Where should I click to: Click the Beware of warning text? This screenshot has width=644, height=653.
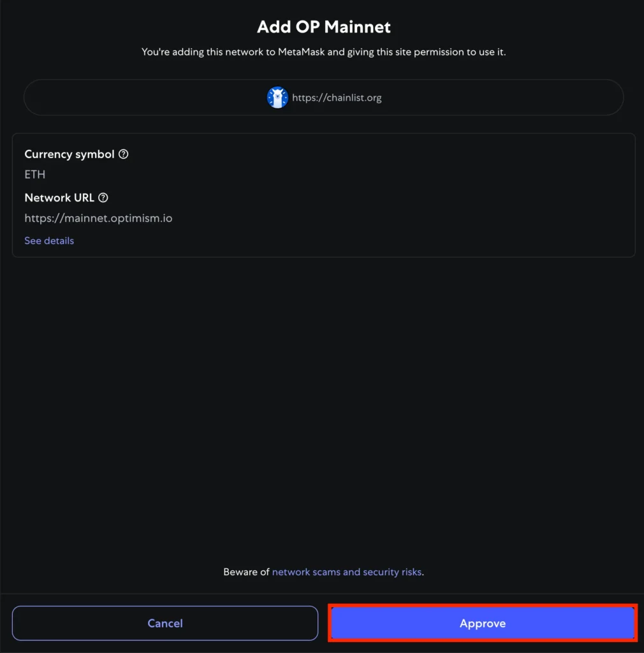pyautogui.click(x=247, y=572)
